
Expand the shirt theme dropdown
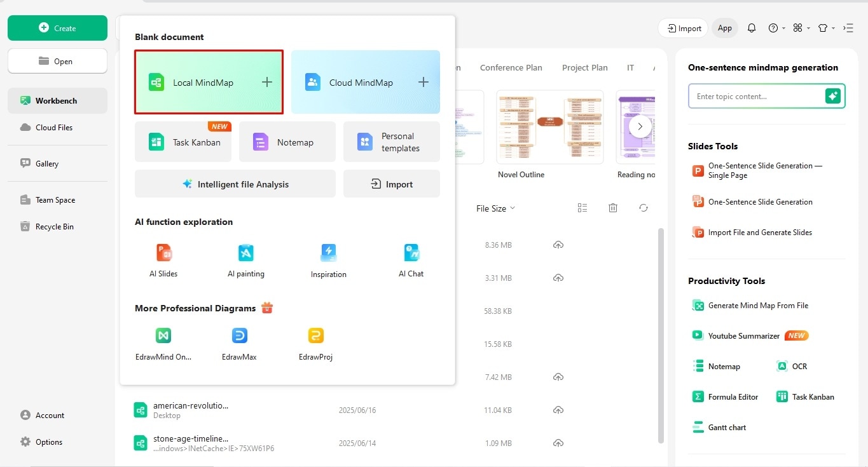click(x=826, y=28)
